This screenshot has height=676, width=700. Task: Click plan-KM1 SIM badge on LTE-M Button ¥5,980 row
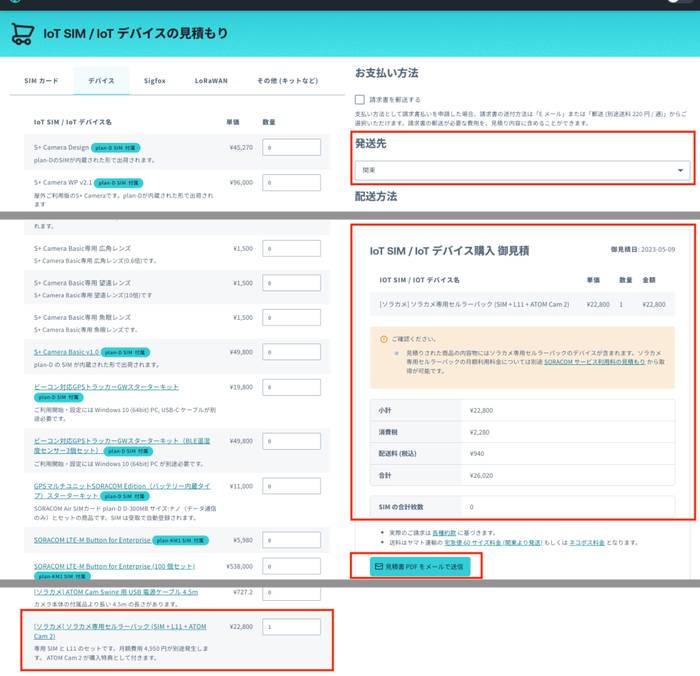(180, 540)
